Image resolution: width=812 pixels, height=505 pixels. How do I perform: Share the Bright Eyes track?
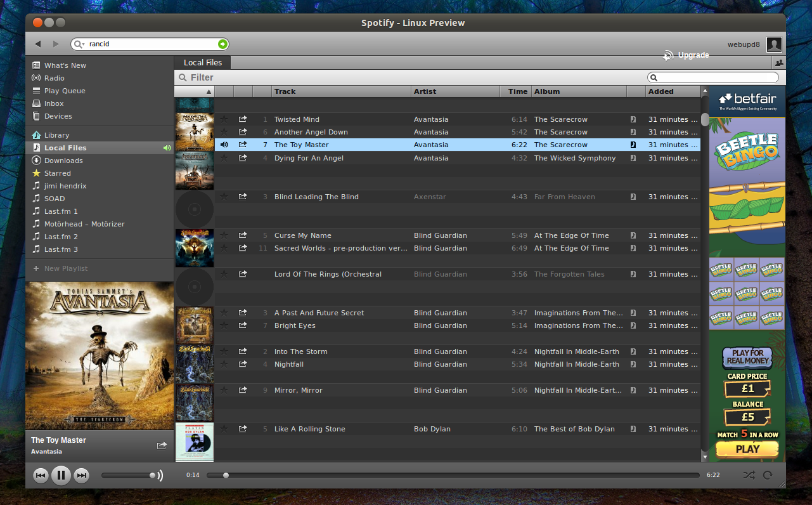243,325
